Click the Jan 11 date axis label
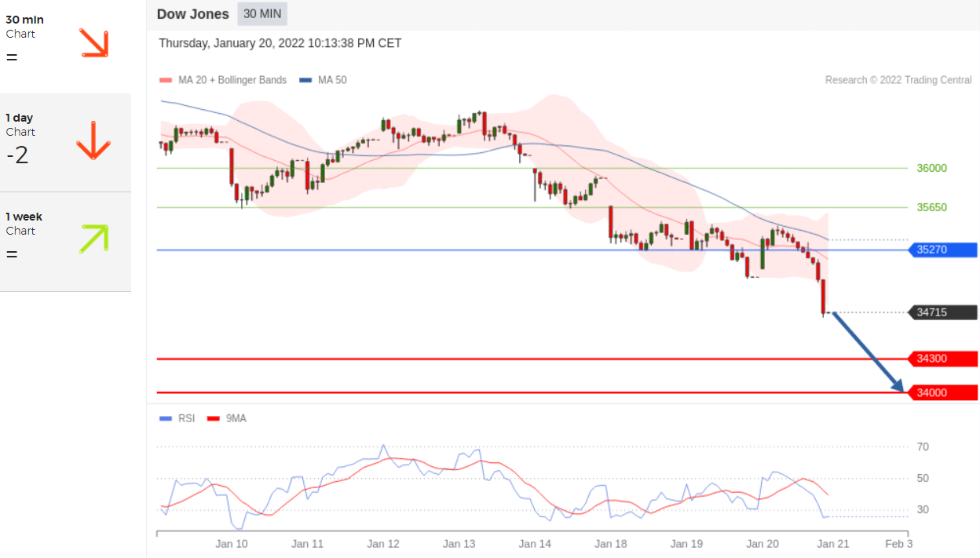Viewport: 980px width, 558px height. coord(307,543)
